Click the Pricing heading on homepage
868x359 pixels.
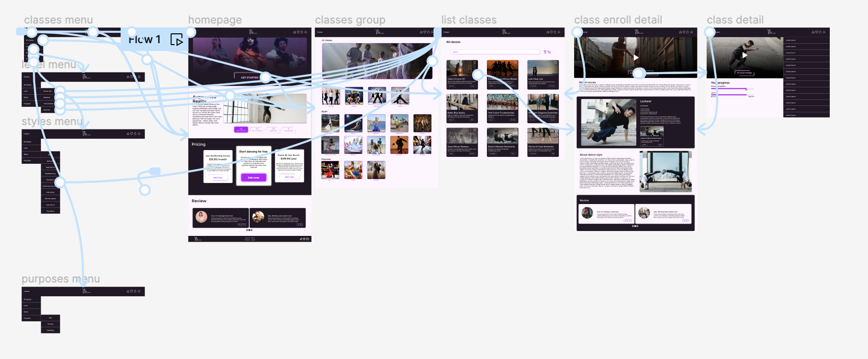point(198,144)
